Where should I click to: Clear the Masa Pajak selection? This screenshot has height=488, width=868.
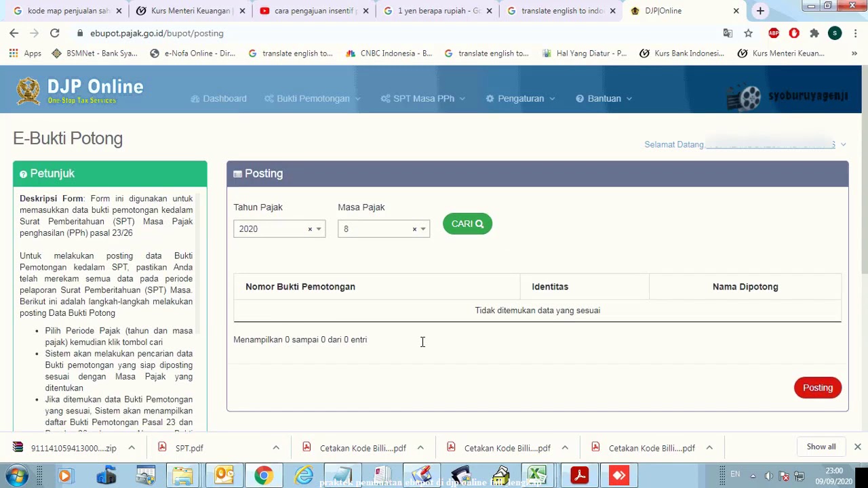[x=414, y=229]
